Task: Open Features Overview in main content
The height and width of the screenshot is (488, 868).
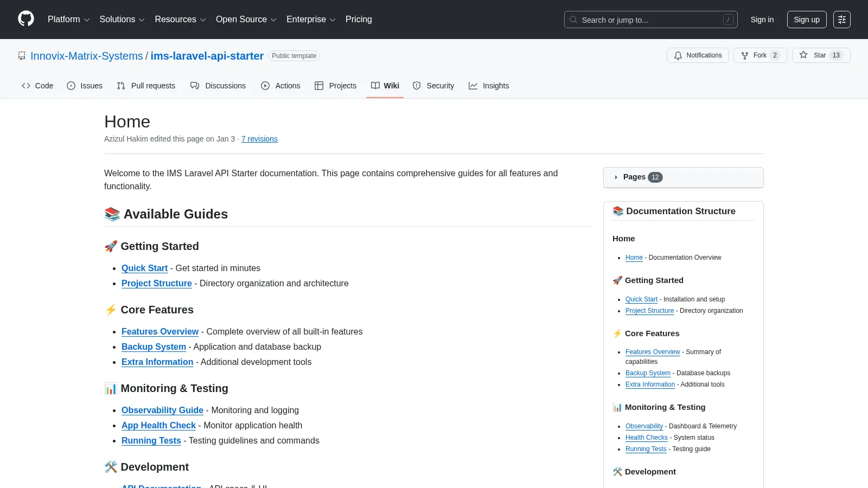Action: (160, 331)
